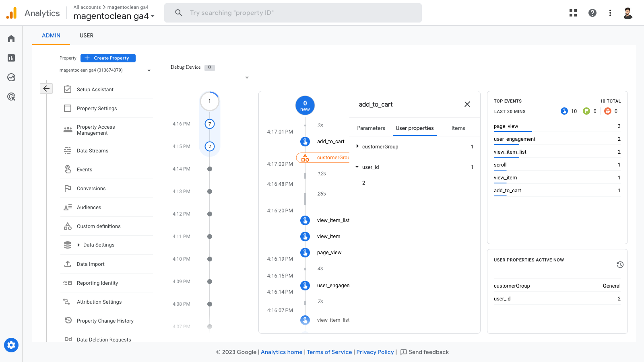The width and height of the screenshot is (644, 362).
Task: Open the Google apps grid icon
Action: pyautogui.click(x=573, y=13)
